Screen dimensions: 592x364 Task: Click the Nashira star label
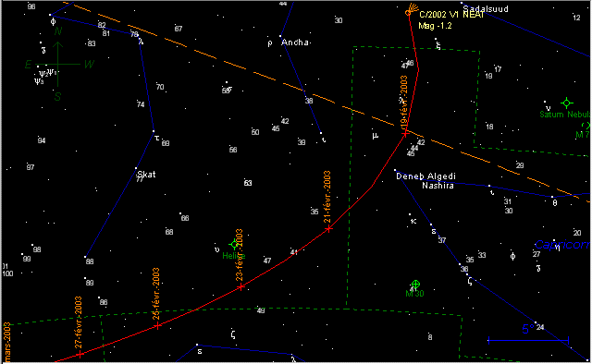438,186
